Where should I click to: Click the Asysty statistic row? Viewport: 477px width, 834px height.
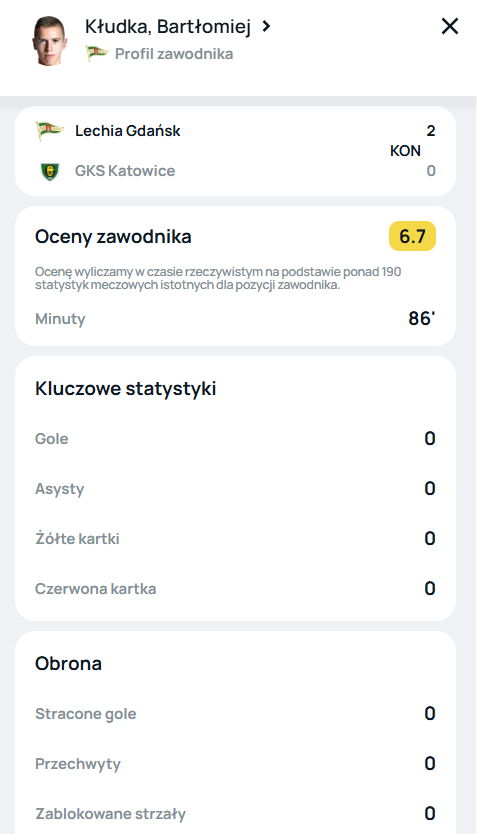235,489
